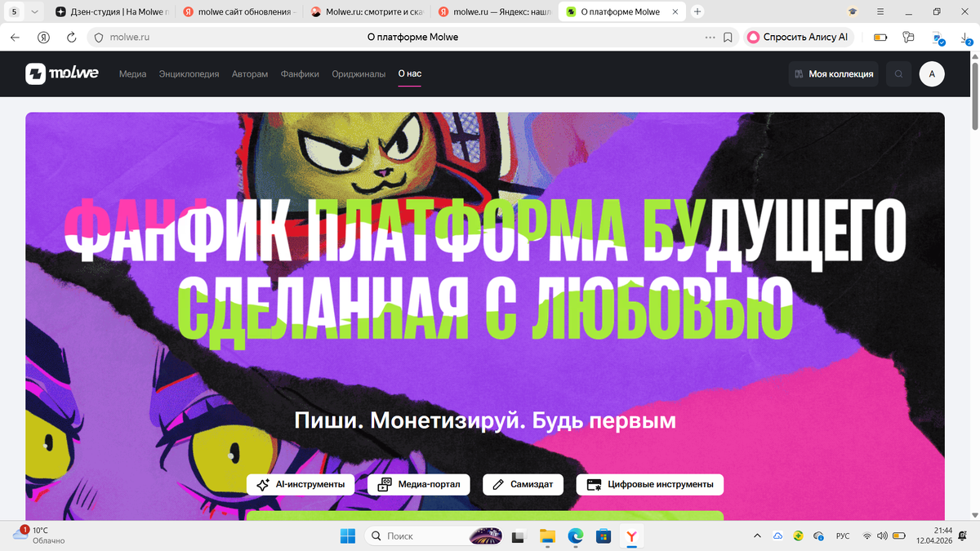Close the 'О платформе Molwe' tab
This screenshot has width=980, height=551.
[x=677, y=11]
